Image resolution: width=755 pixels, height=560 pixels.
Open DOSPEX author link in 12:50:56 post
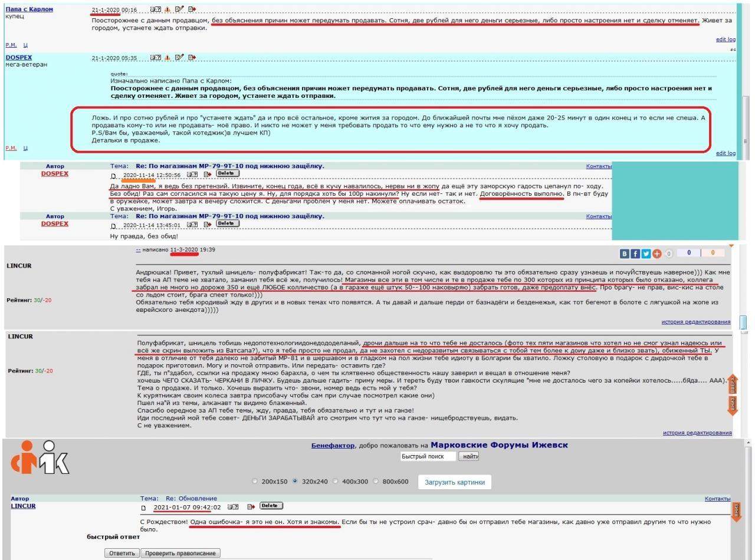point(55,174)
